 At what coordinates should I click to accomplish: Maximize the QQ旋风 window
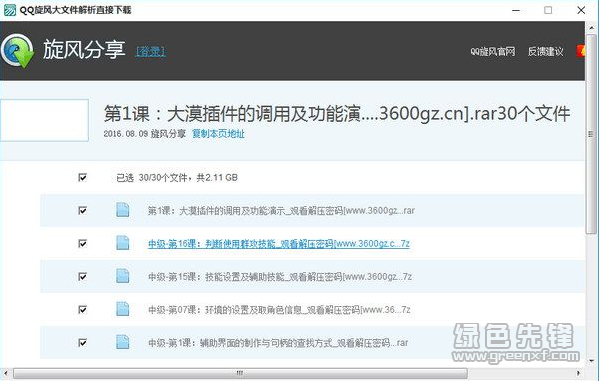548,10
